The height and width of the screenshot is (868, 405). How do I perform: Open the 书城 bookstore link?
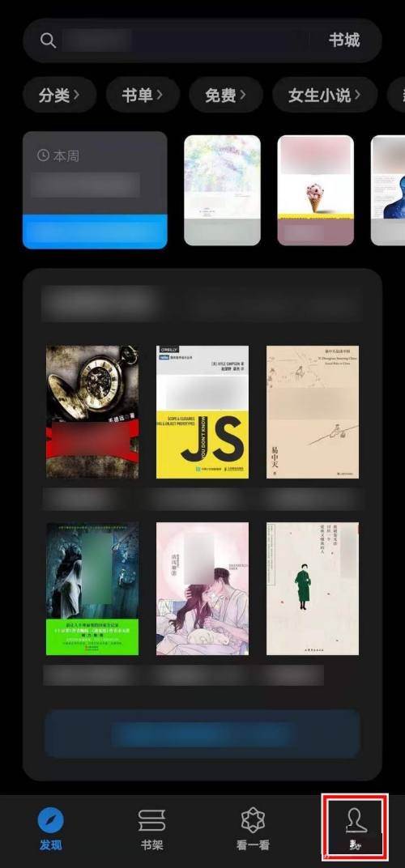344,40
